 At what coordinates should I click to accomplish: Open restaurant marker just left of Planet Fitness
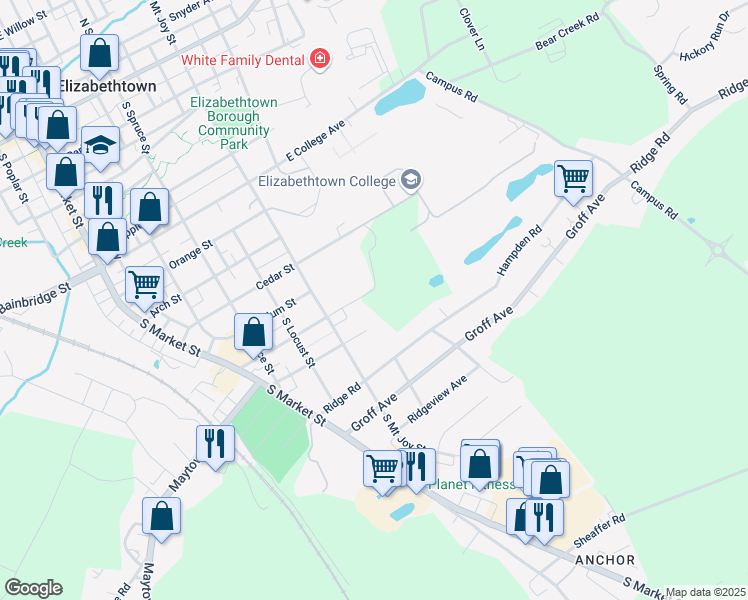[x=418, y=468]
